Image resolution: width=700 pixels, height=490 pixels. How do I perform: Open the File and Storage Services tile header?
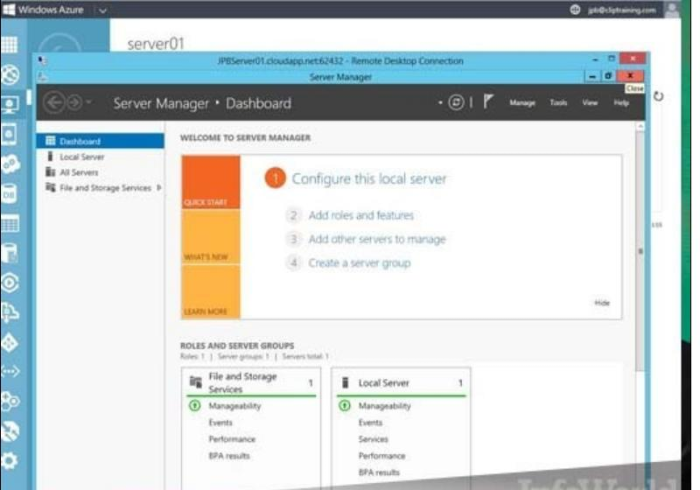pos(251,382)
